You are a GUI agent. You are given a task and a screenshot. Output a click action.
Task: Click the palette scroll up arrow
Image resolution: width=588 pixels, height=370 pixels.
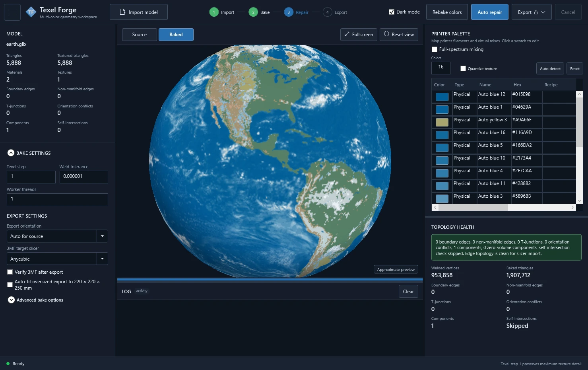pos(579,94)
